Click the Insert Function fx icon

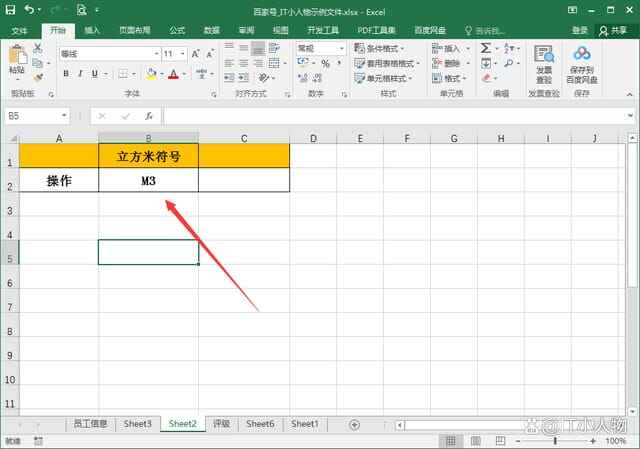click(x=149, y=116)
